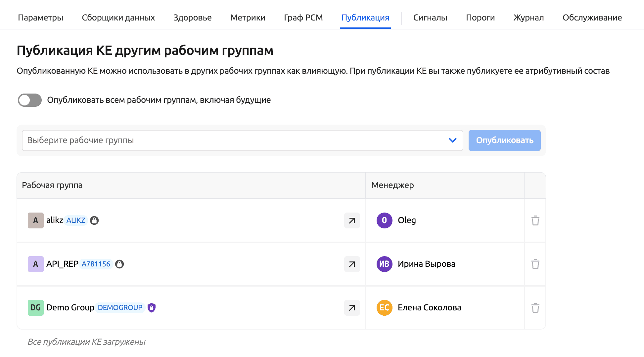Go to the Сигналы tab

tap(430, 18)
